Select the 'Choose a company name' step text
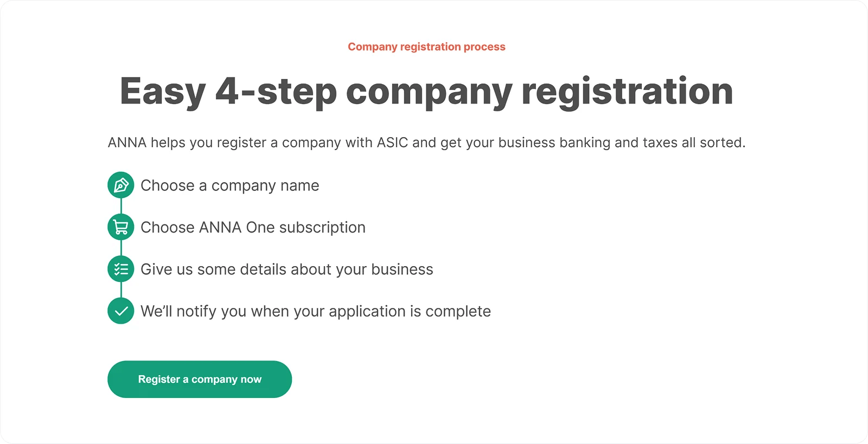Image resolution: width=868 pixels, height=444 pixels. pyautogui.click(x=229, y=185)
